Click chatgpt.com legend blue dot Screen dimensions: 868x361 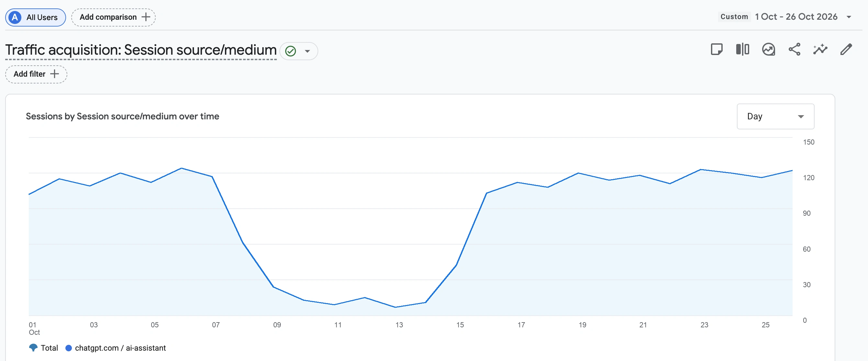click(x=68, y=348)
